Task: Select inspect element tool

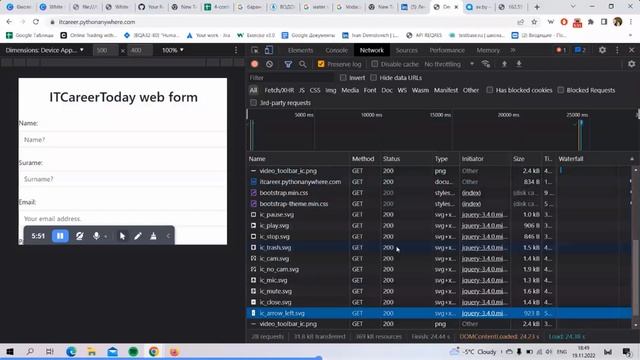Action: [x=255, y=50]
